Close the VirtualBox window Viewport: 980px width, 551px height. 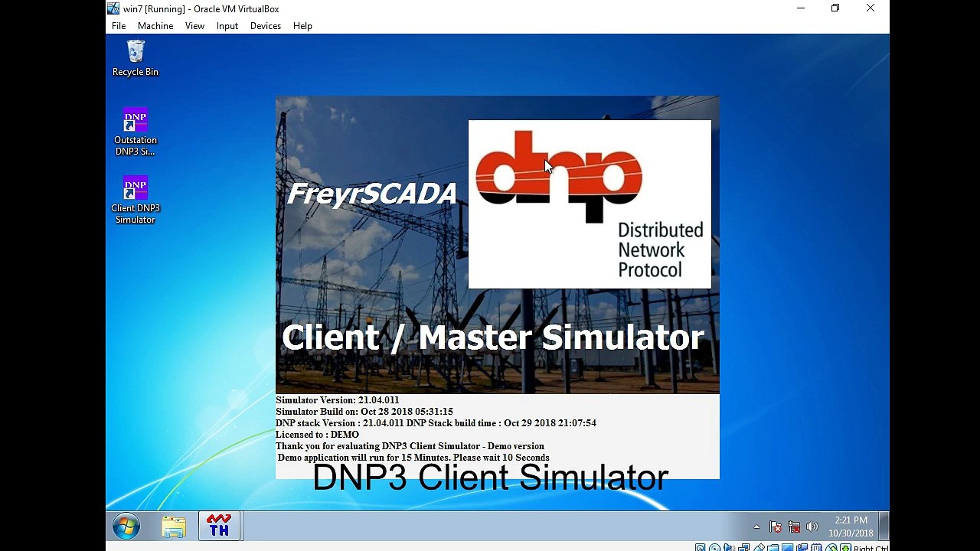tap(871, 8)
